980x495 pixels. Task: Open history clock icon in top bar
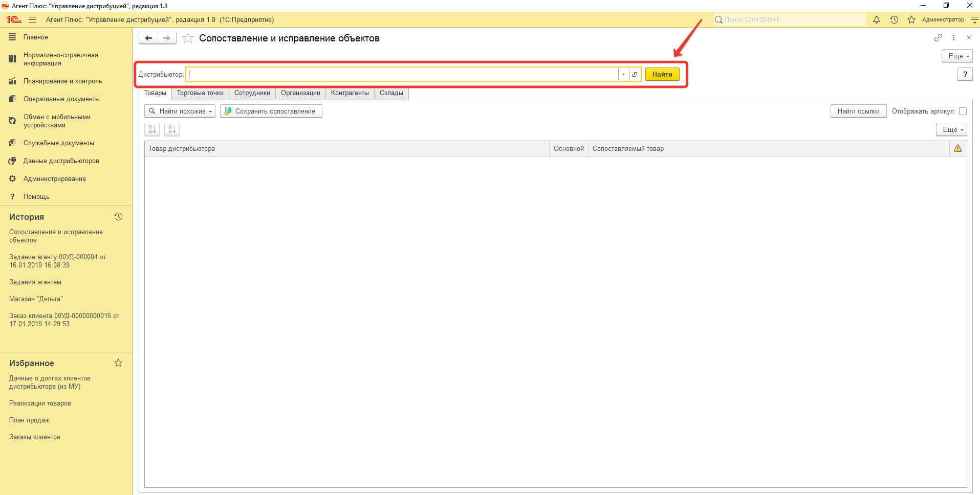[x=894, y=19]
